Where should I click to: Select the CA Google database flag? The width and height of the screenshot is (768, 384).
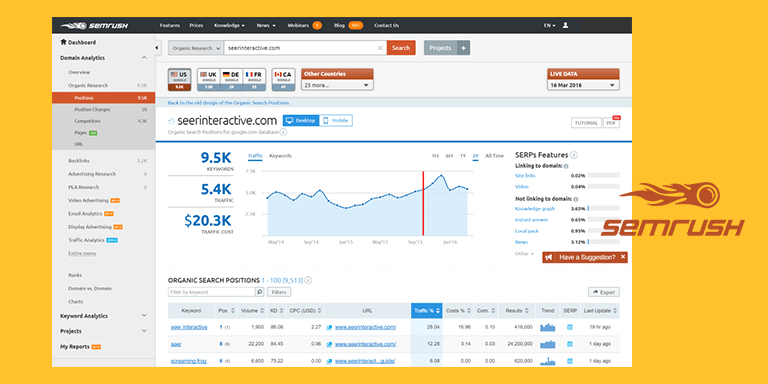tap(284, 79)
